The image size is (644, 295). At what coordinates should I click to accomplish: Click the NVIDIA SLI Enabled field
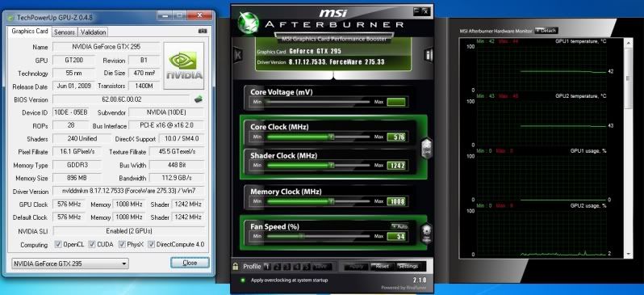pyautogui.click(x=128, y=231)
